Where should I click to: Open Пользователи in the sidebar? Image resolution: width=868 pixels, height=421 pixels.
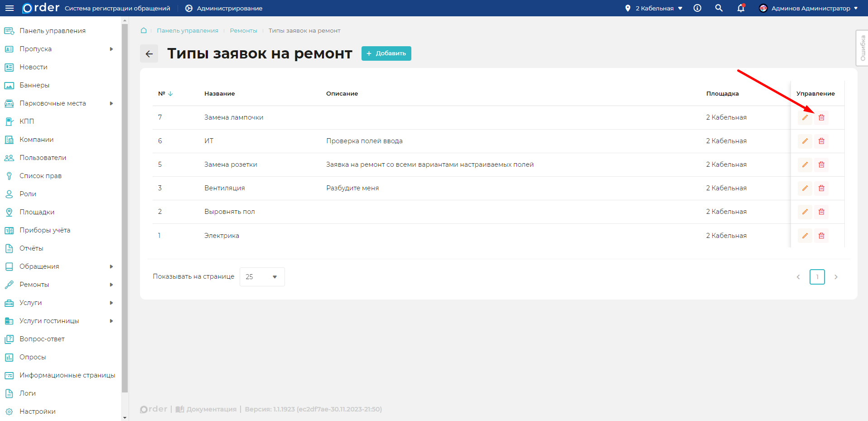pyautogui.click(x=43, y=158)
